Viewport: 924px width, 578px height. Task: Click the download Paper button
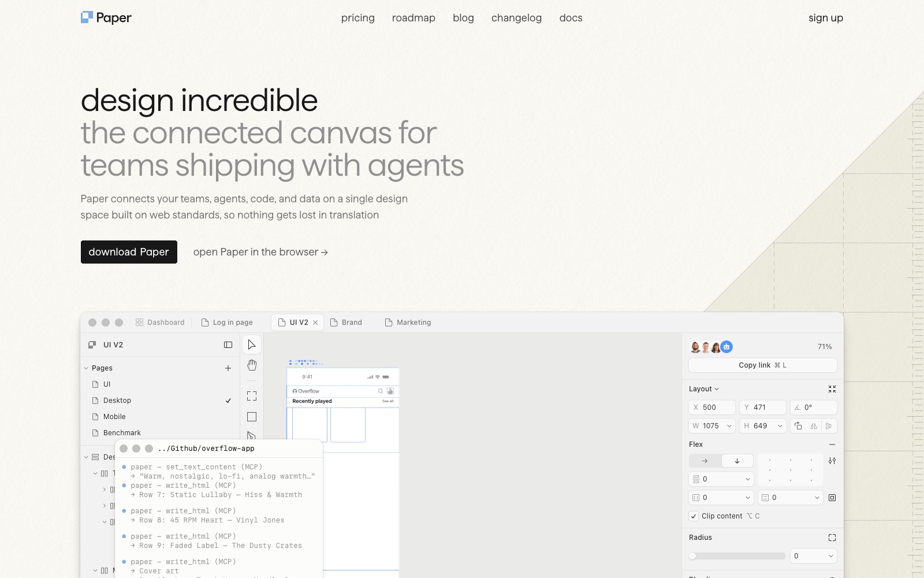pos(129,252)
